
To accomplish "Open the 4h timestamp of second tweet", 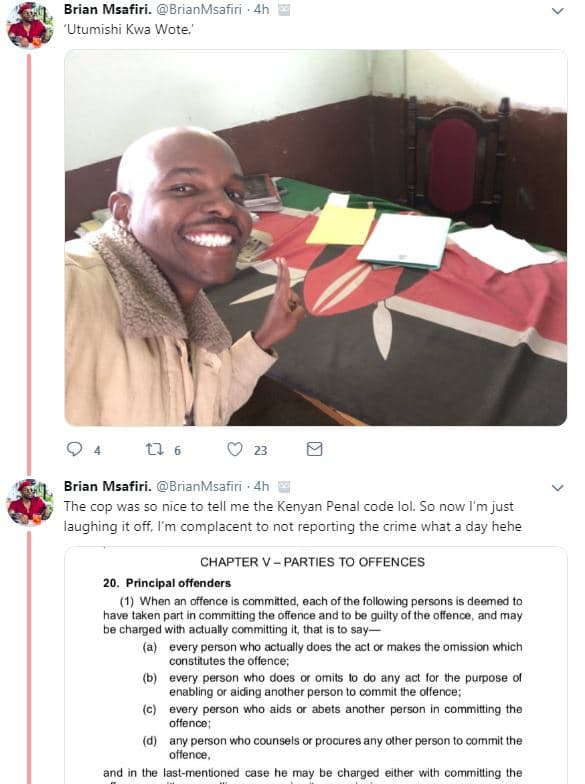I will [x=262, y=486].
